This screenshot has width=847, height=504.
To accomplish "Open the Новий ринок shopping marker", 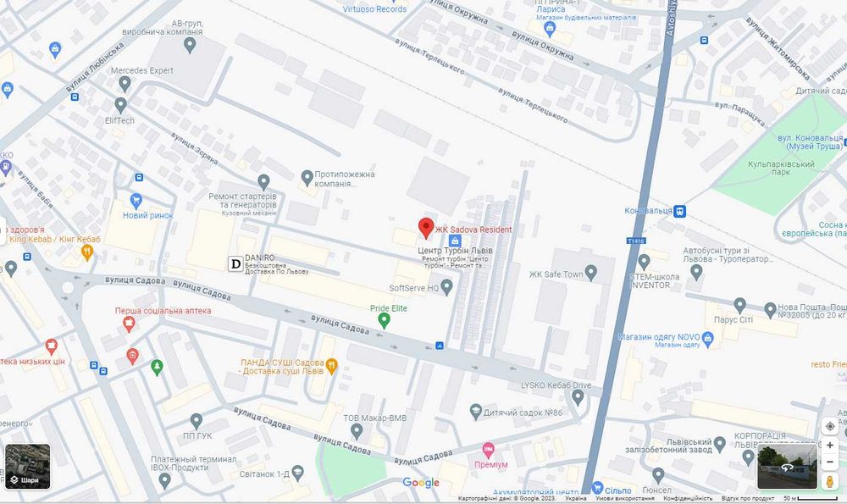I will [x=136, y=202].
